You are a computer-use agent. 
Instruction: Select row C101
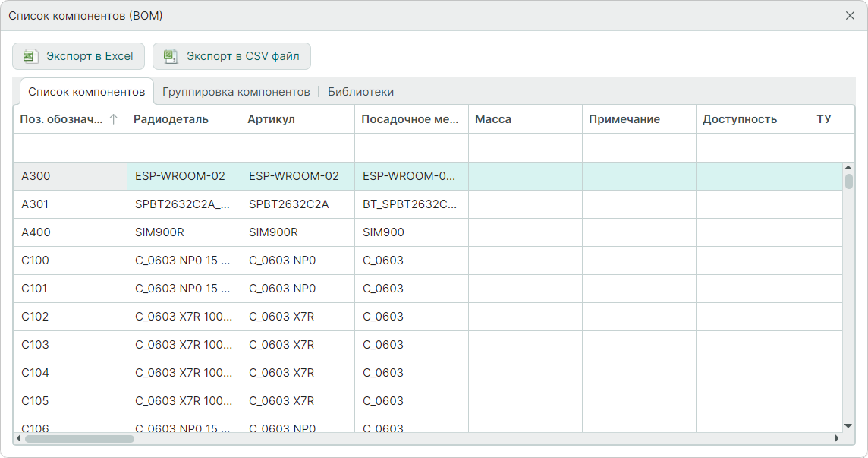[428, 289]
